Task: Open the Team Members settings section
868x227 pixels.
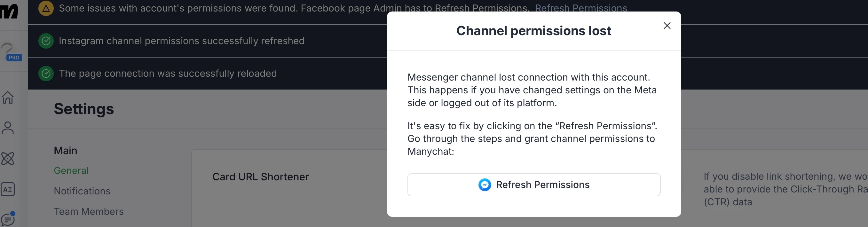Action: [89, 212]
